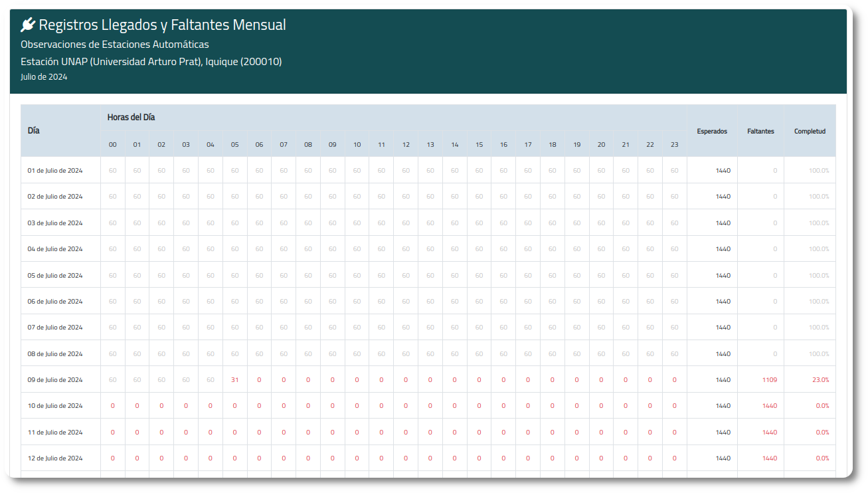Select the row label '02 de Julio de 2024'
This screenshot has width=868, height=493.
(x=55, y=197)
